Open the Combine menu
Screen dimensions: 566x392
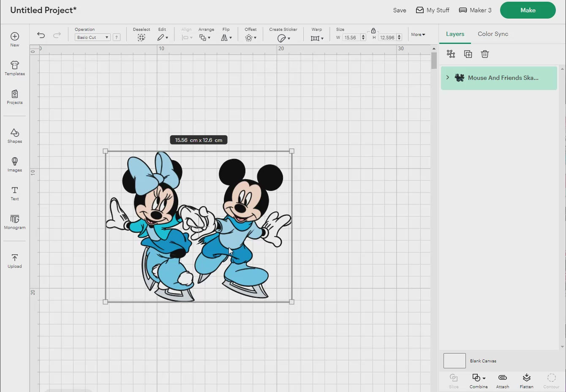coord(479,381)
